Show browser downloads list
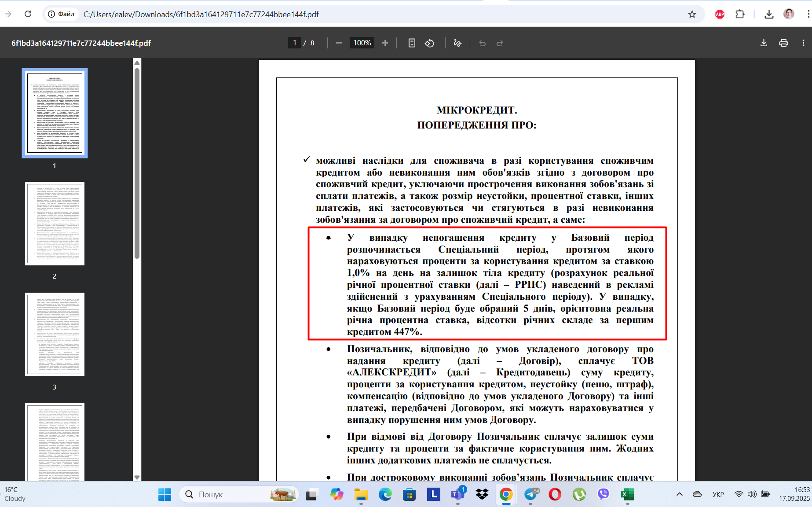Image resolution: width=812 pixels, height=507 pixels. (769, 14)
